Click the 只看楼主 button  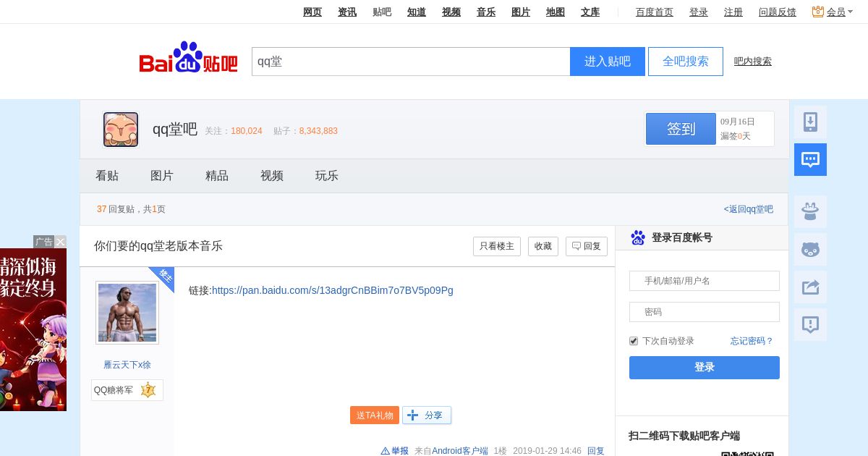(x=497, y=246)
